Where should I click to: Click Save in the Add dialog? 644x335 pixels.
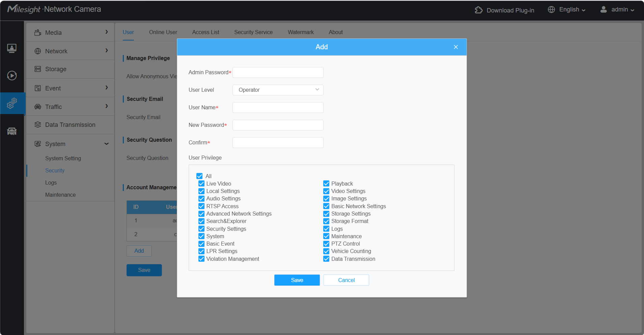coord(297,280)
